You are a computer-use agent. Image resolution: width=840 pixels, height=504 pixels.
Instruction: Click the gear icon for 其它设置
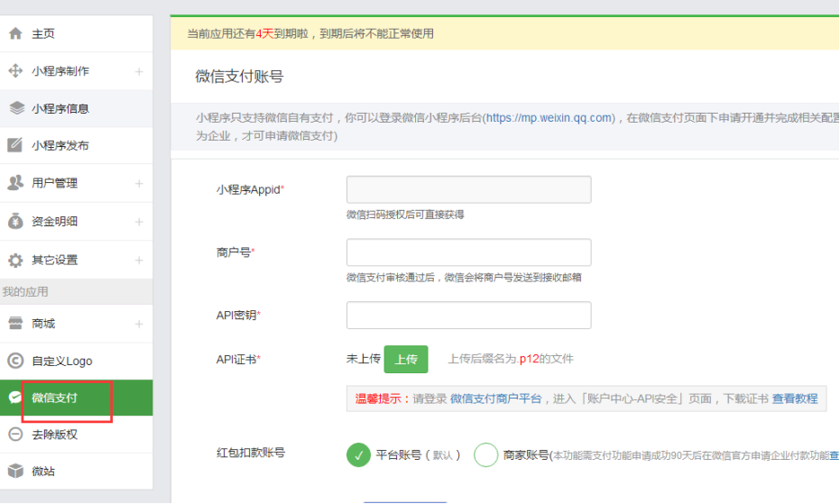[15, 260]
